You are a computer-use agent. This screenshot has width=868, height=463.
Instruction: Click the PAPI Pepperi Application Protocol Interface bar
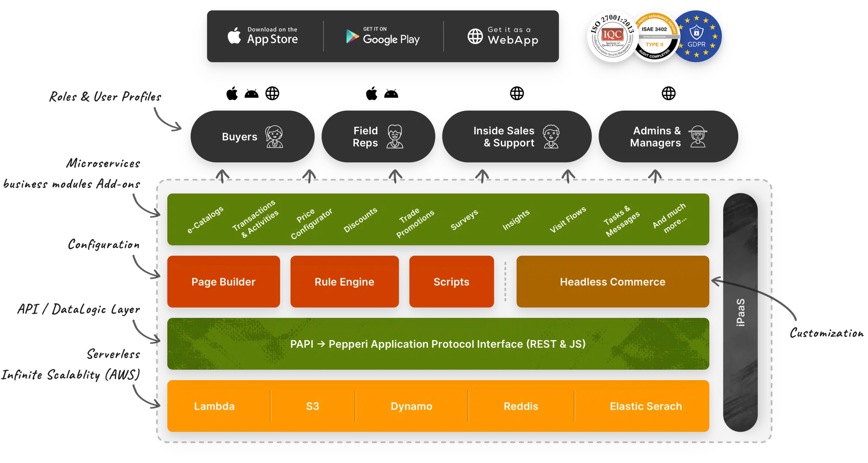[438, 344]
